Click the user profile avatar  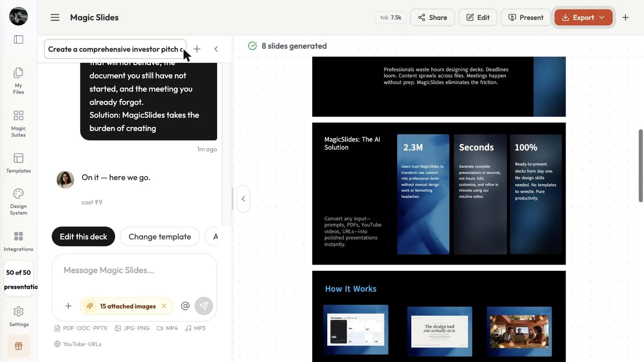(19, 16)
